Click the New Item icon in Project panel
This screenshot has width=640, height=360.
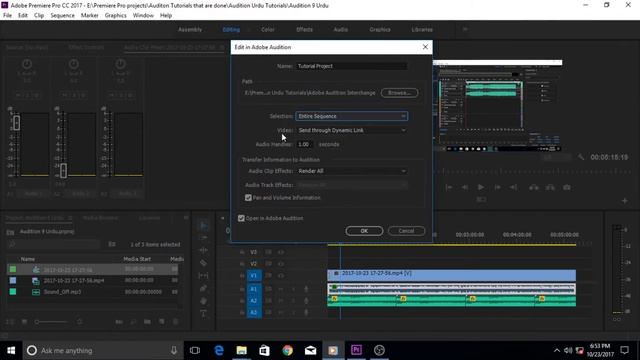pos(162,322)
